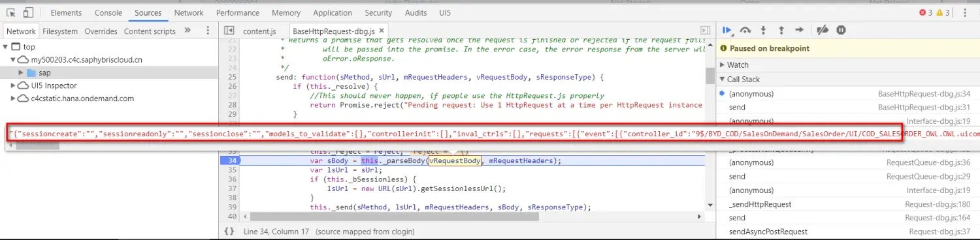This screenshot has width=980, height=240.
Task: Open DevTools customize menu
Action: (x=966, y=12)
